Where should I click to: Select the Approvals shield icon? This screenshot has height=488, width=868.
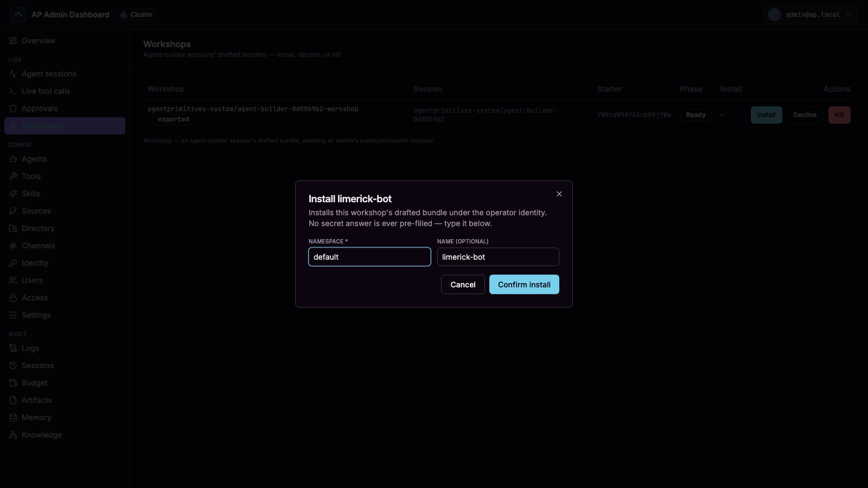pyautogui.click(x=13, y=108)
